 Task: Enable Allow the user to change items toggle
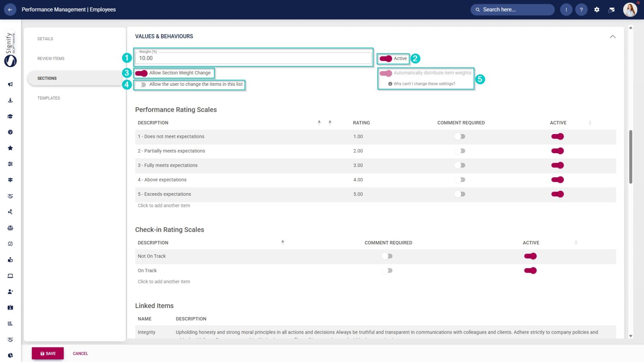pos(142,85)
